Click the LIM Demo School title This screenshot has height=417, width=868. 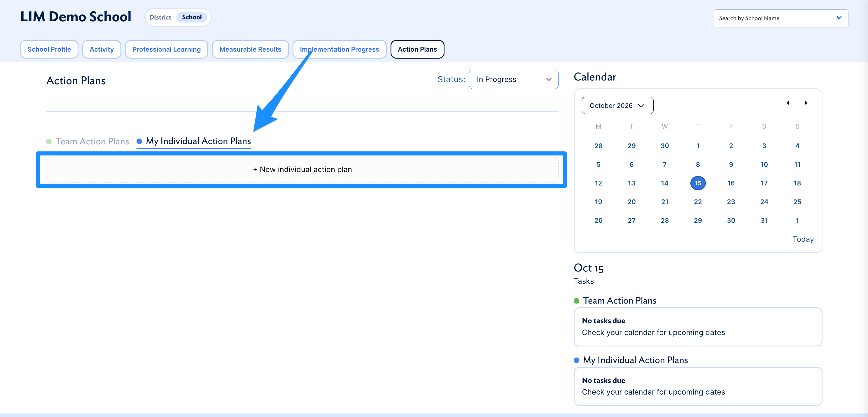point(76,17)
